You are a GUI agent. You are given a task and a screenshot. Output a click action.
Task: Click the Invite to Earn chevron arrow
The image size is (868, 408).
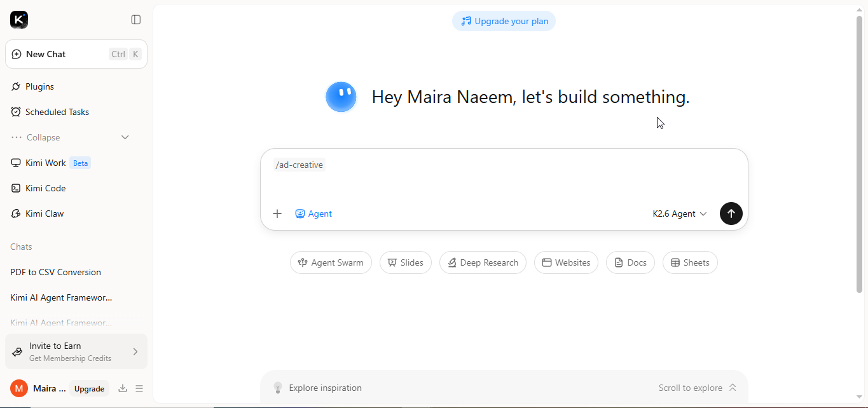pyautogui.click(x=135, y=351)
